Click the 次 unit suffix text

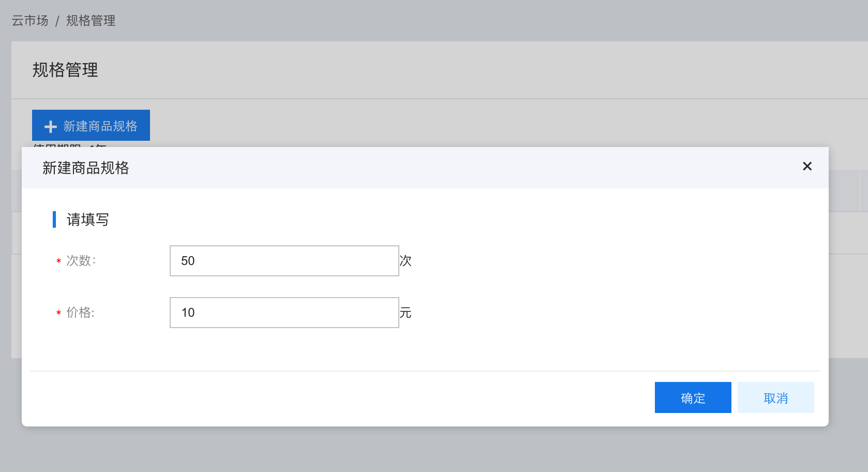tap(406, 261)
